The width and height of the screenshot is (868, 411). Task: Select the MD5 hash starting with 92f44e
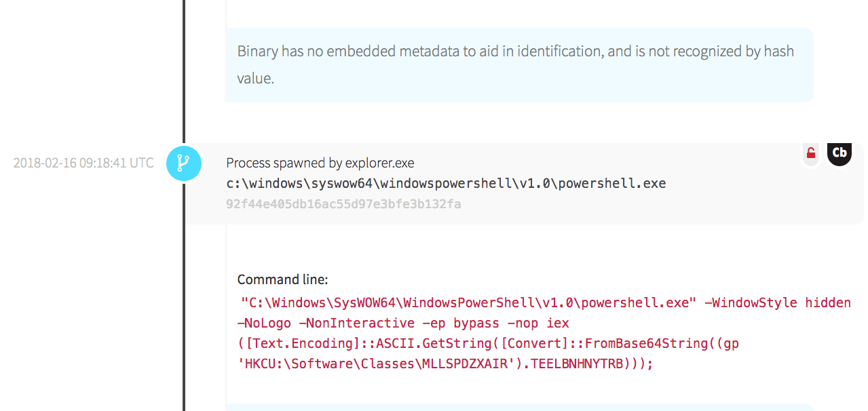click(x=343, y=204)
